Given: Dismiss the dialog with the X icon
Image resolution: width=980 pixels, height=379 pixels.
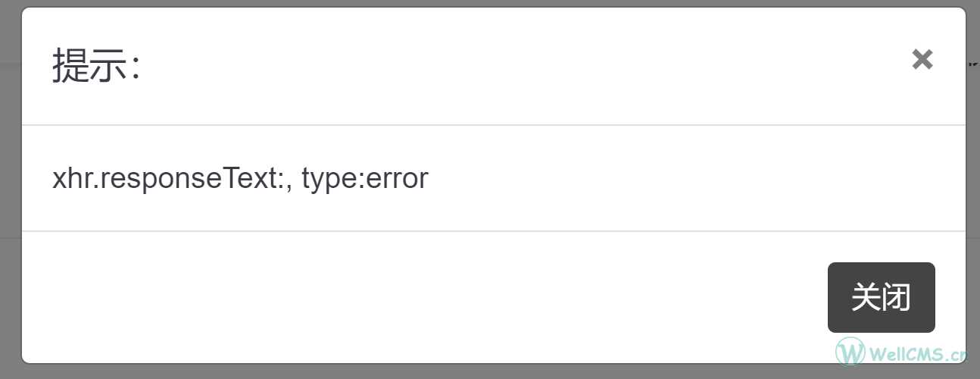Looking at the screenshot, I should (922, 59).
